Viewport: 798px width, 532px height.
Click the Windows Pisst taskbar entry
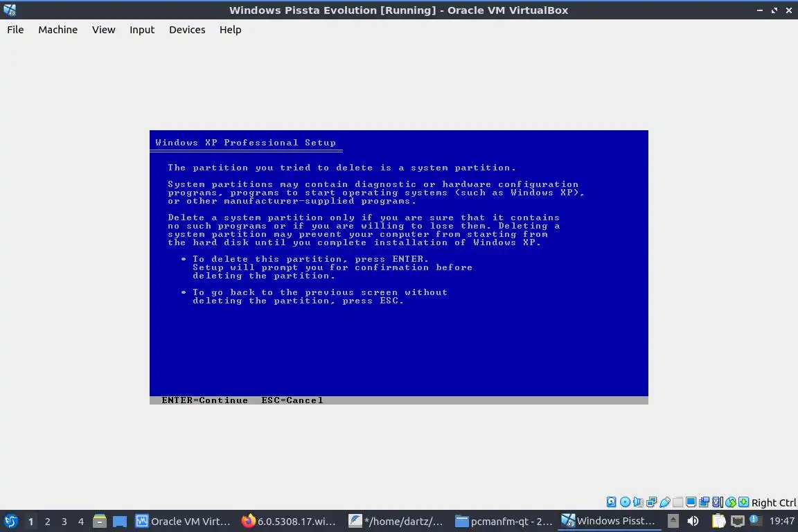point(609,521)
